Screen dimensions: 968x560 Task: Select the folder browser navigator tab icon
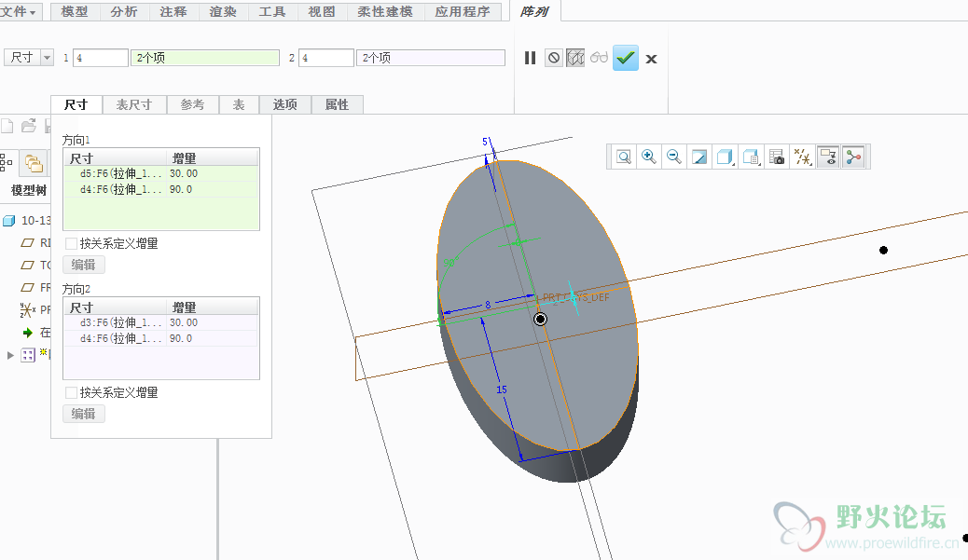point(34,163)
